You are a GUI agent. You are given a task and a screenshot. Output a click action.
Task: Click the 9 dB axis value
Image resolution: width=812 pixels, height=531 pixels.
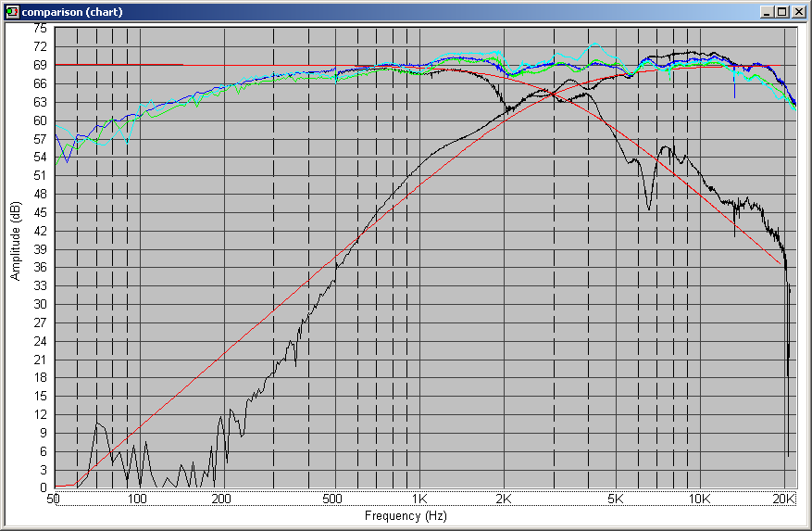(x=43, y=433)
